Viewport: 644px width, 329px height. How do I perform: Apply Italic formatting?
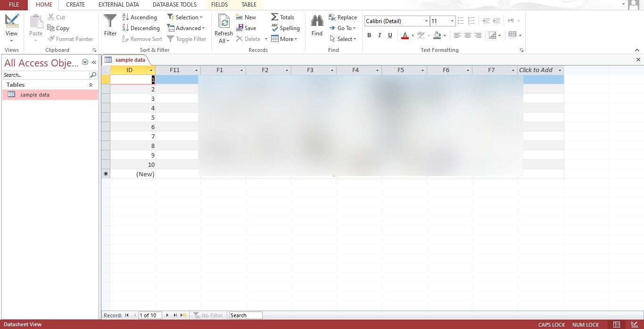[x=380, y=35]
